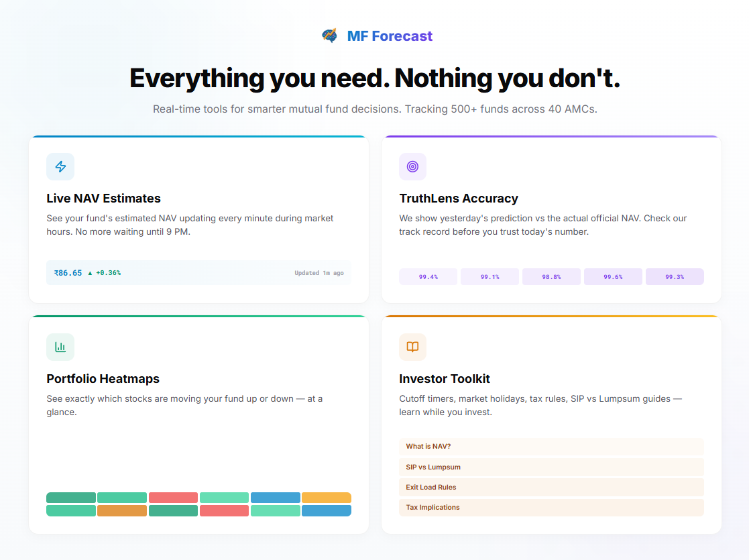Click the Real-time tools subtitle text
This screenshot has height=560, width=749.
(x=375, y=109)
